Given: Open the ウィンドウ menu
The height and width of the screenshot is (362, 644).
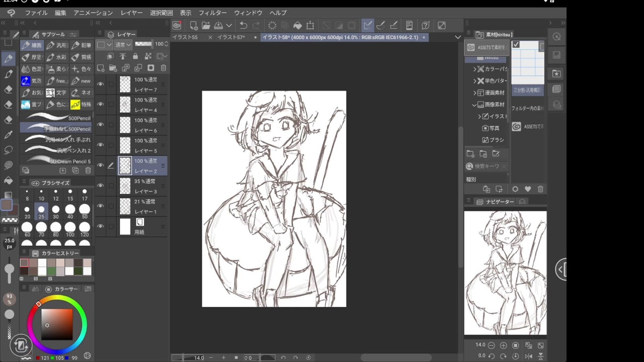Looking at the screenshot, I should point(248,13).
